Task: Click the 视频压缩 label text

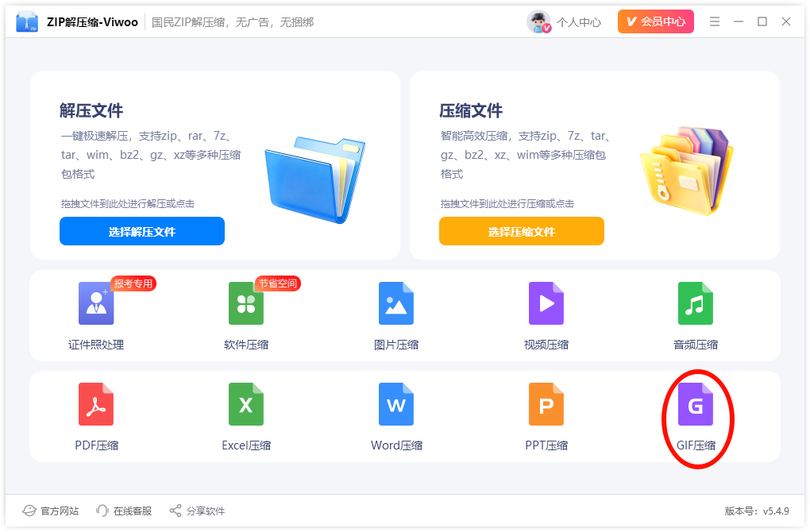Action: coord(546,345)
